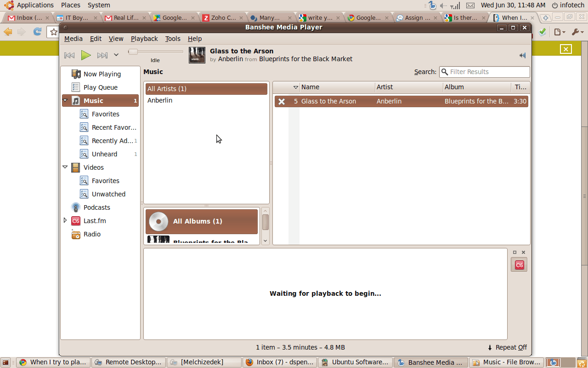This screenshot has height=368, width=588.
Task: Click the track number sort arrow header
Action: 295,87
